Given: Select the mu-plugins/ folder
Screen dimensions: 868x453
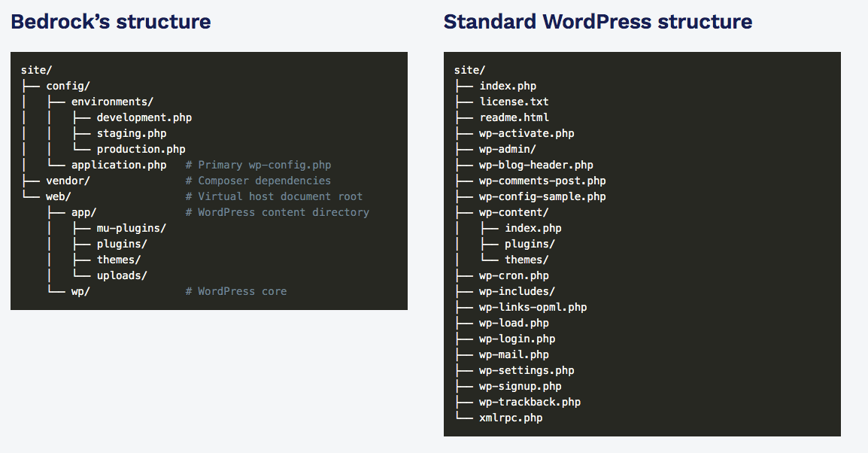Looking at the screenshot, I should (132, 228).
